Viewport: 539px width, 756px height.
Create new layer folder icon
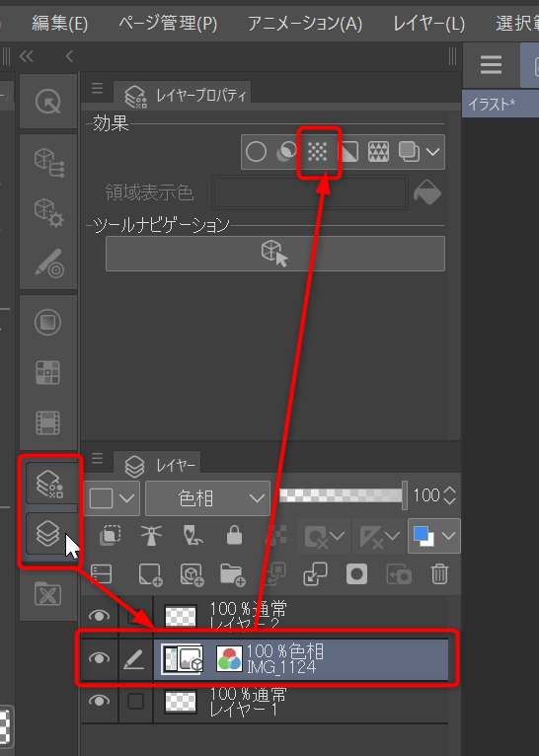(232, 574)
